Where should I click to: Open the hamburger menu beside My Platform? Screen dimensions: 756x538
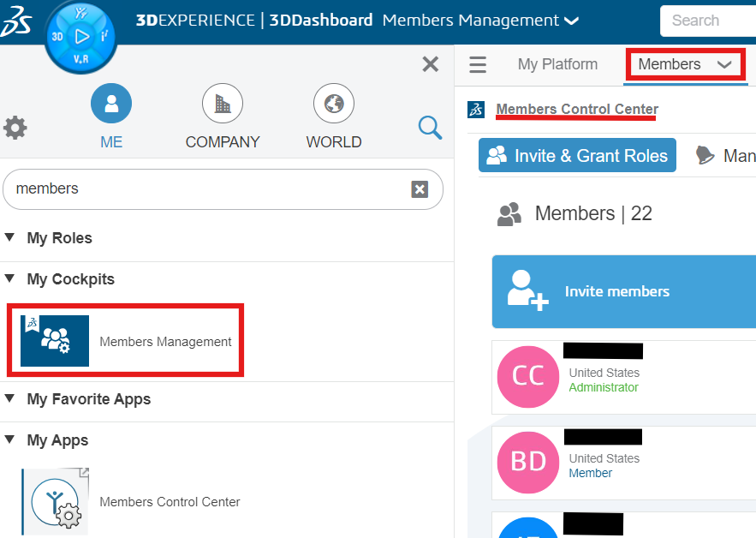point(478,64)
